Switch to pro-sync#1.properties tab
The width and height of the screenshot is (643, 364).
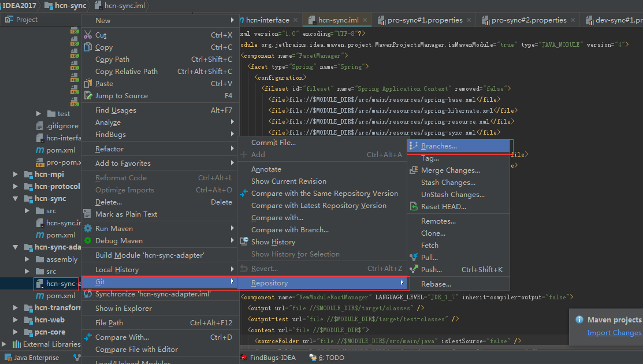(425, 20)
